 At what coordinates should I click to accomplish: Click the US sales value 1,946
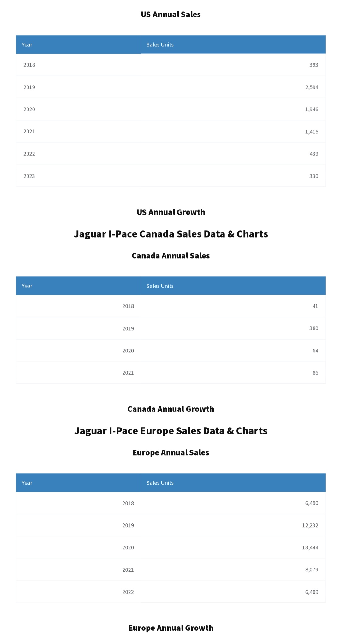tap(311, 109)
